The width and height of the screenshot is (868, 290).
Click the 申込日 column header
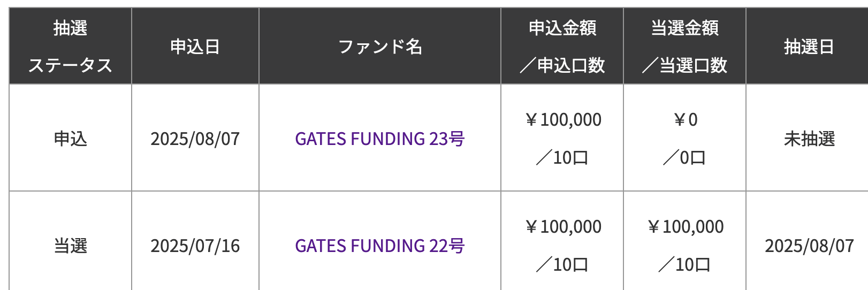(195, 46)
